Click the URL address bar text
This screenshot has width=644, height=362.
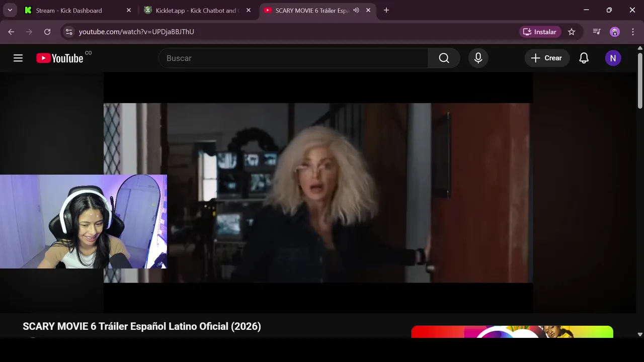(x=136, y=32)
